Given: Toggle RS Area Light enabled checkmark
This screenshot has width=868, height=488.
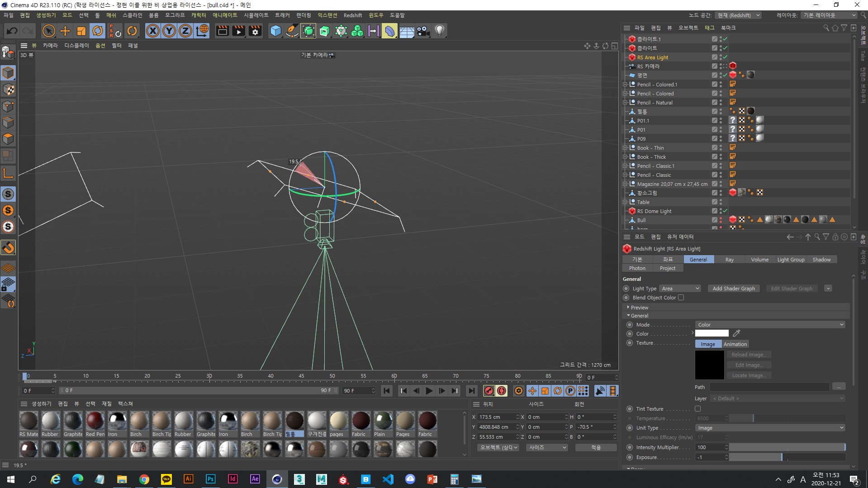Looking at the screenshot, I should point(725,57).
